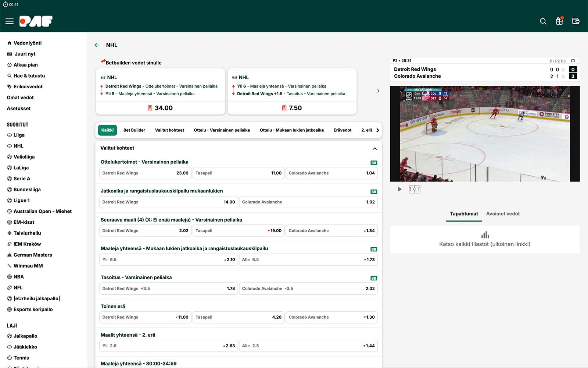Open the Avoimet vedot tab

(502, 214)
